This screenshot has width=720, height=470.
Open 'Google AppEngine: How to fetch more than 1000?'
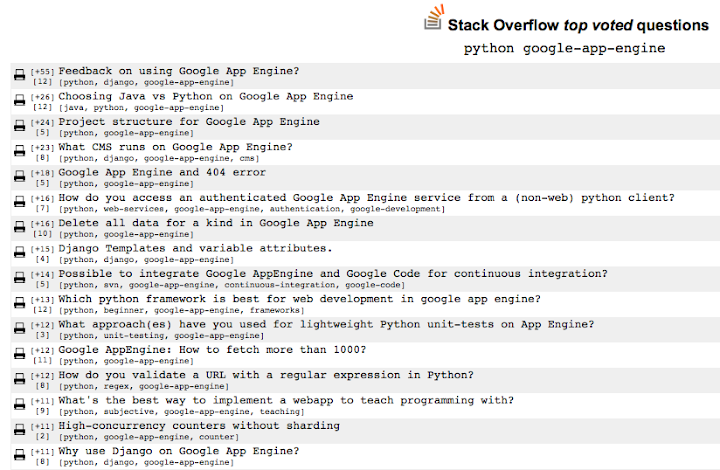click(212, 350)
